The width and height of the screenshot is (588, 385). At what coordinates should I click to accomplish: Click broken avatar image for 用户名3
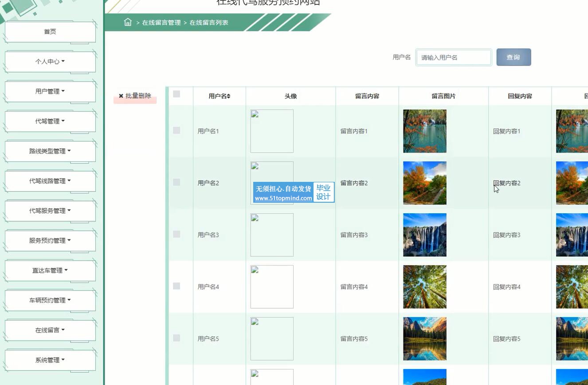(272, 235)
